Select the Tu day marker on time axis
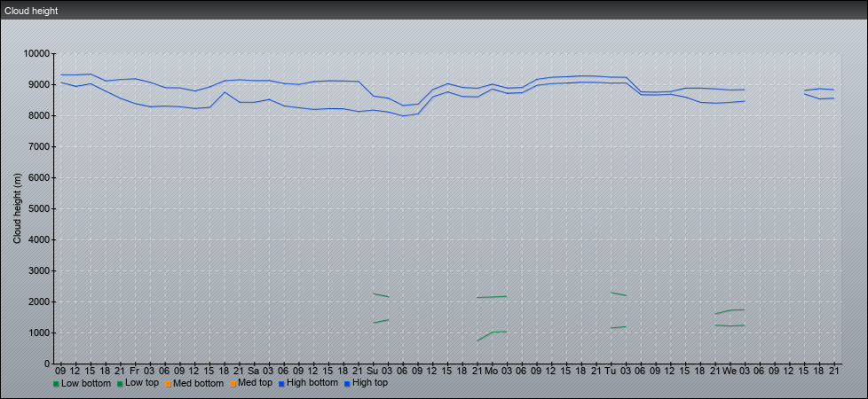868x399 pixels. (610, 370)
